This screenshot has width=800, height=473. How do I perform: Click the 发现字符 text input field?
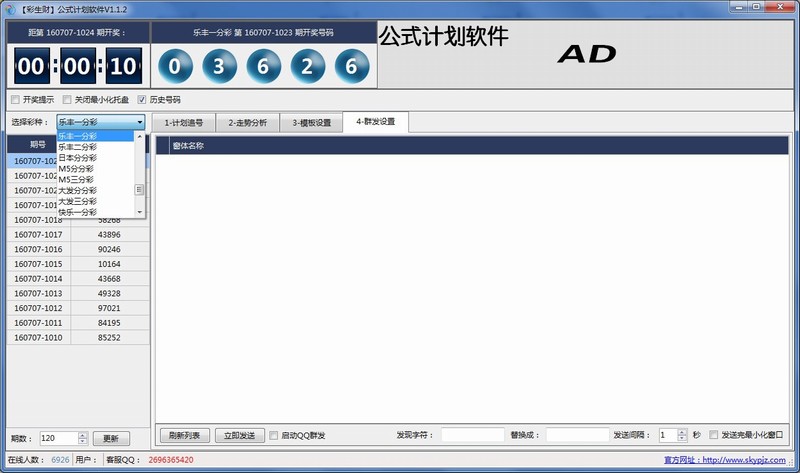click(473, 435)
